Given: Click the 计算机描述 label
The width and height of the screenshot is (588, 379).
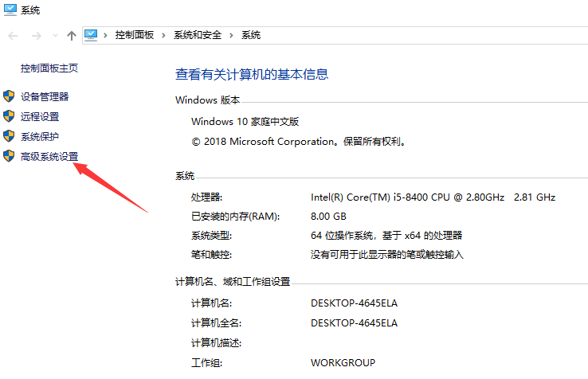Looking at the screenshot, I should [x=217, y=342].
